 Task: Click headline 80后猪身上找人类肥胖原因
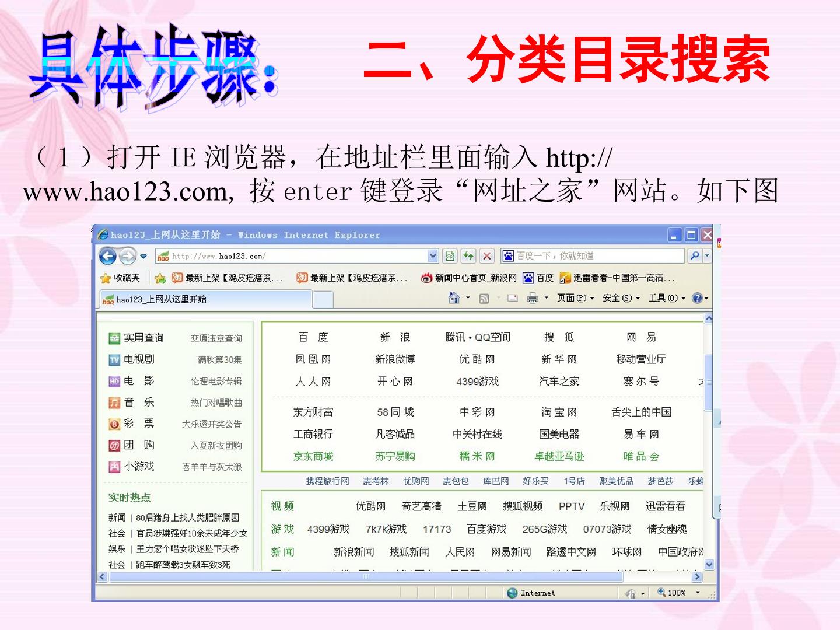(188, 517)
